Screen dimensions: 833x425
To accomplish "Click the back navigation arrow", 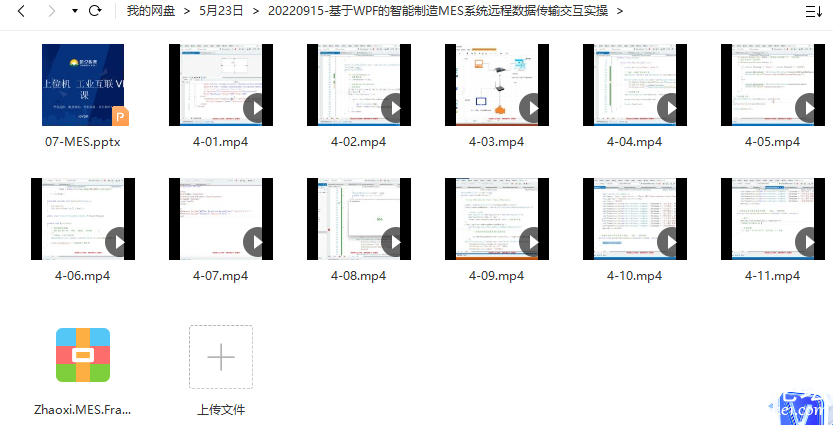I will click(x=21, y=12).
